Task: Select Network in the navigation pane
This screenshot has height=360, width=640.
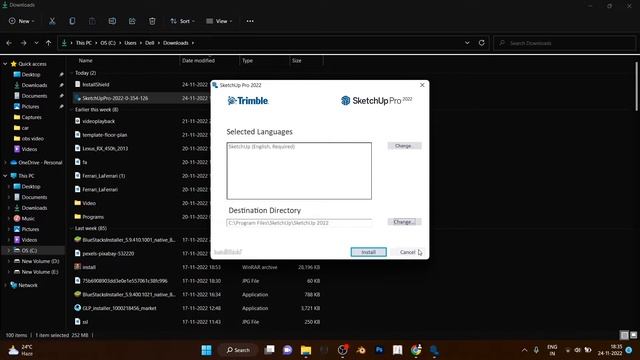Action: coord(28,285)
